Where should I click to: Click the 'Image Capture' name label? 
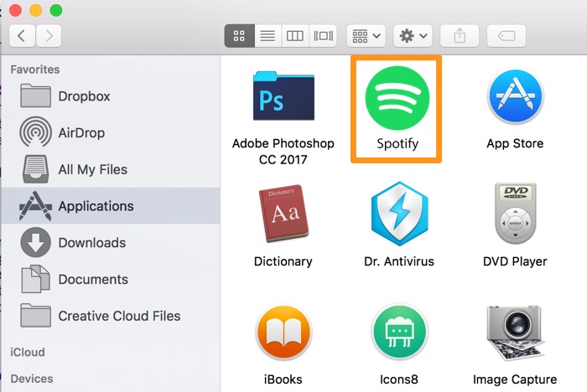515,379
